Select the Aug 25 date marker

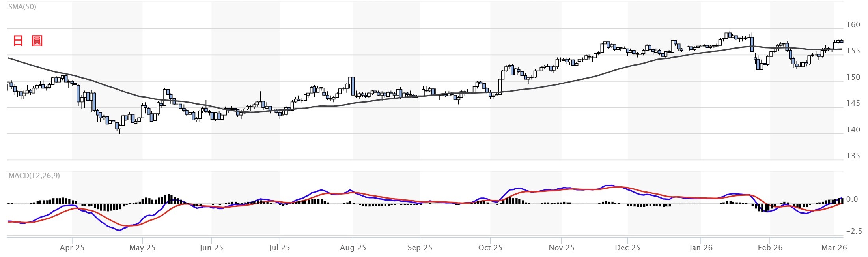pyautogui.click(x=353, y=248)
